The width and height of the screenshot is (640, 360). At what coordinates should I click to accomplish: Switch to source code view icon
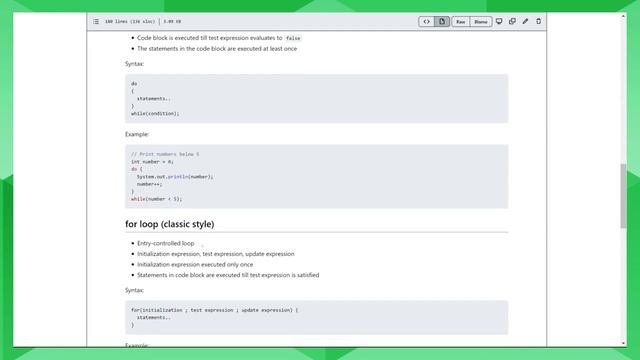tap(427, 22)
